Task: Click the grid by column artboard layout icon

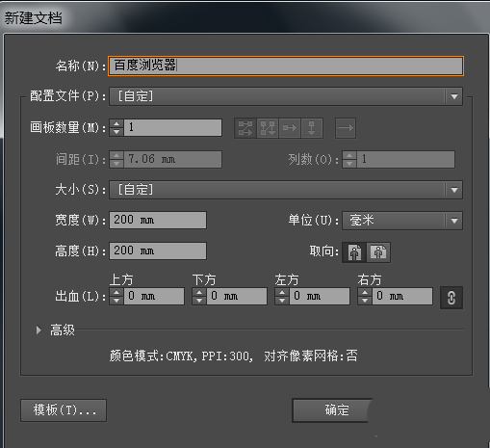Action: [x=268, y=128]
